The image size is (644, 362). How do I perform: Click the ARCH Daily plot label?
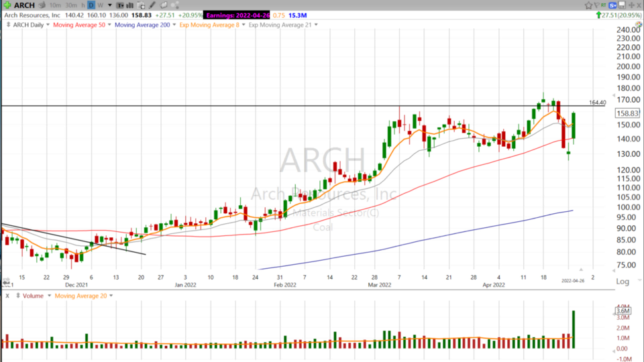click(x=28, y=25)
